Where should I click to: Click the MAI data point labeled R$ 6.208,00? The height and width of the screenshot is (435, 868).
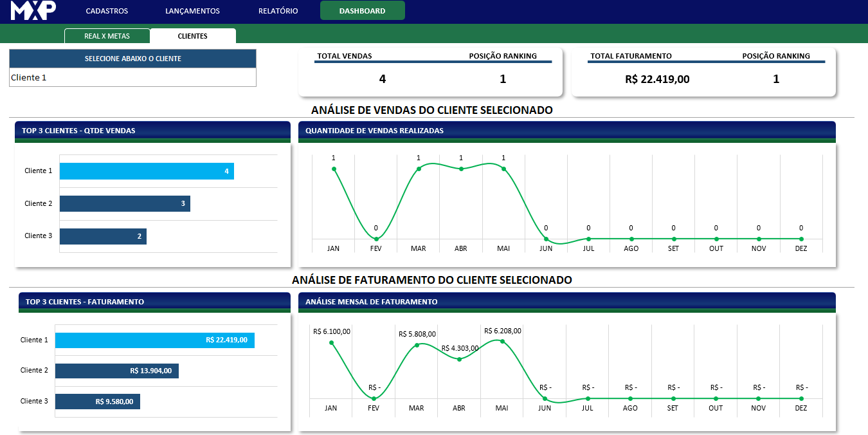(502, 341)
